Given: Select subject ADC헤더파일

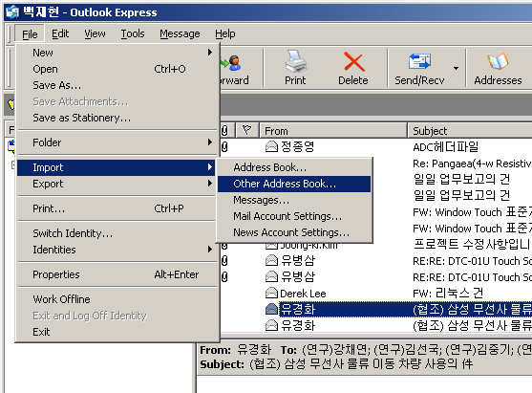Looking at the screenshot, I should [x=445, y=147].
